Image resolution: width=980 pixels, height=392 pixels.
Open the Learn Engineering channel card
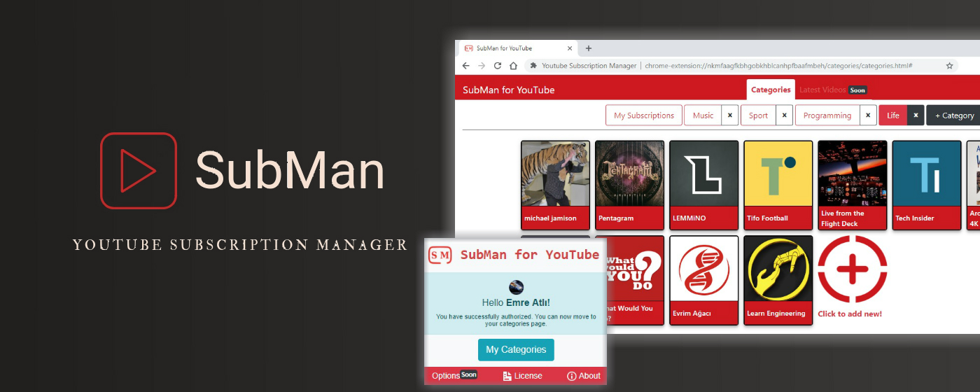(x=778, y=280)
